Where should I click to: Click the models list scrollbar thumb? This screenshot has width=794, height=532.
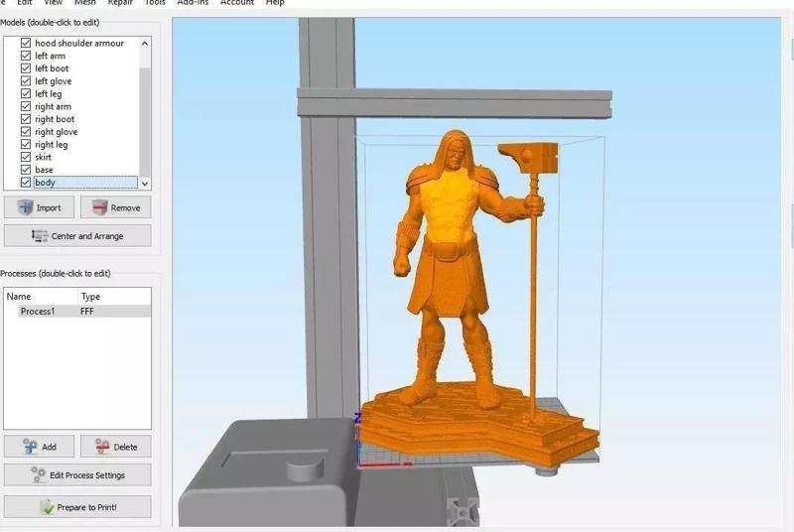[x=145, y=121]
